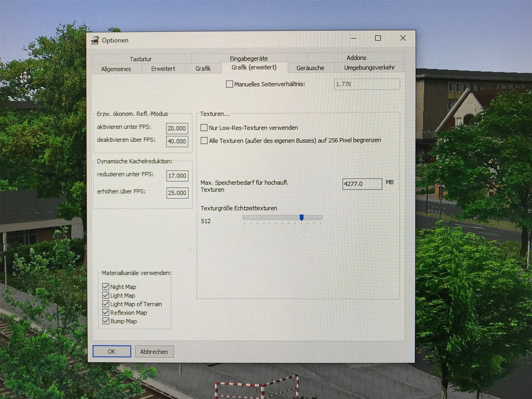The image size is (532, 399).
Task: Switch to Umgebungsverkehr tab
Action: click(x=369, y=67)
